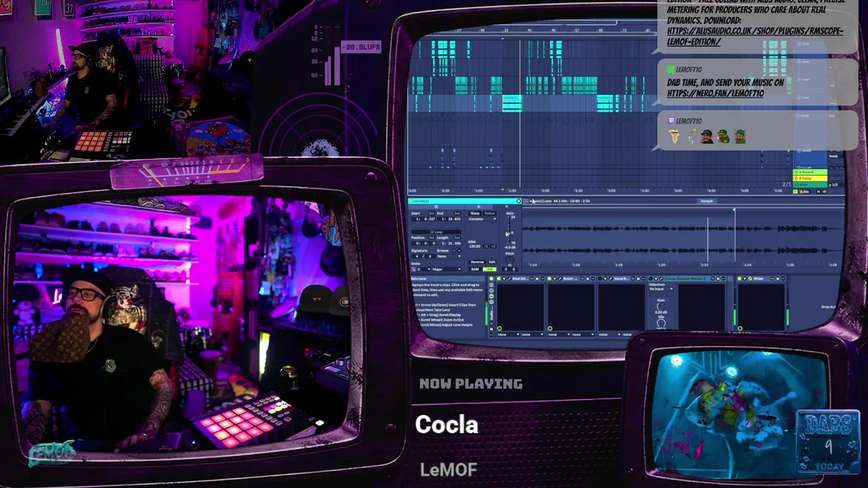Click the playhead marker in sample editor
The height and width of the screenshot is (488, 868).
(x=734, y=210)
